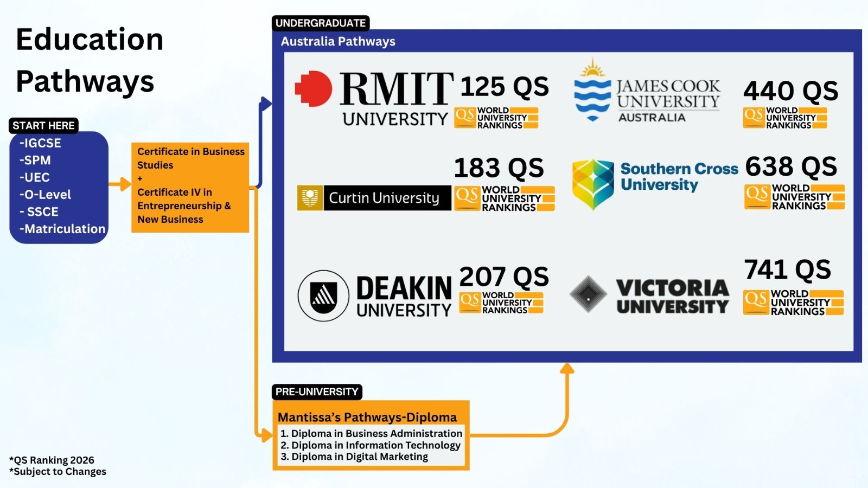Screen dimensions: 868x488
Task: Click the Education Pathways title
Action: tap(90, 60)
